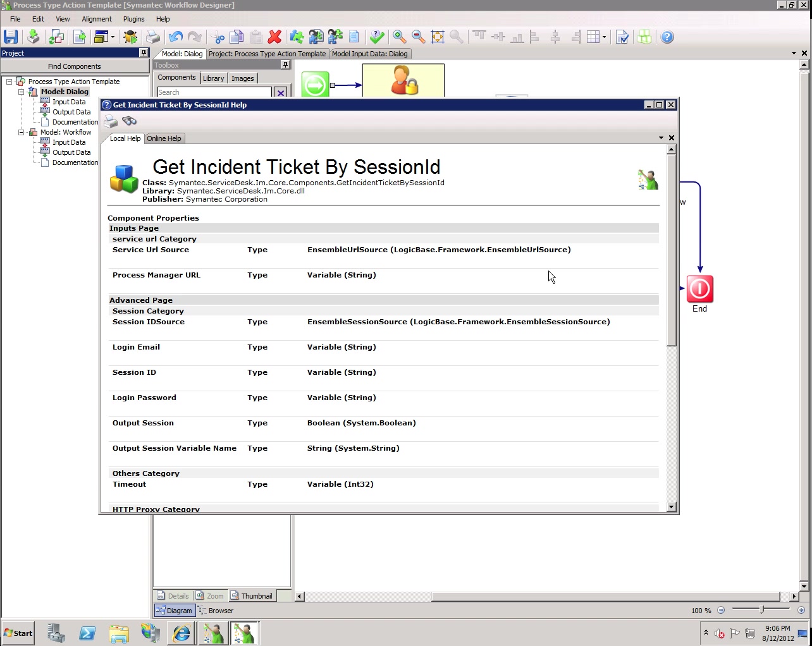
Task: Click the Paste clipboard icon
Action: coord(255,37)
